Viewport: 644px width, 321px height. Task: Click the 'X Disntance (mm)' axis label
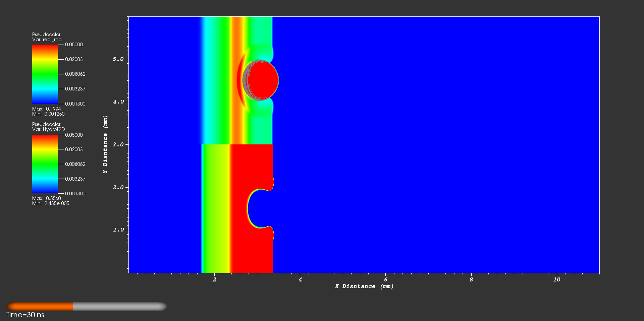coord(364,286)
